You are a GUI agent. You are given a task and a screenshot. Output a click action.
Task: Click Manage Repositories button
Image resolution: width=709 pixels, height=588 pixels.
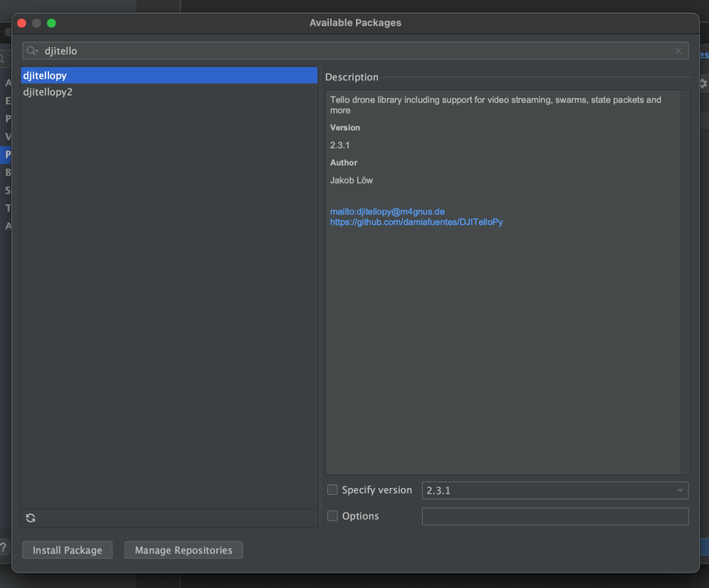(x=183, y=550)
